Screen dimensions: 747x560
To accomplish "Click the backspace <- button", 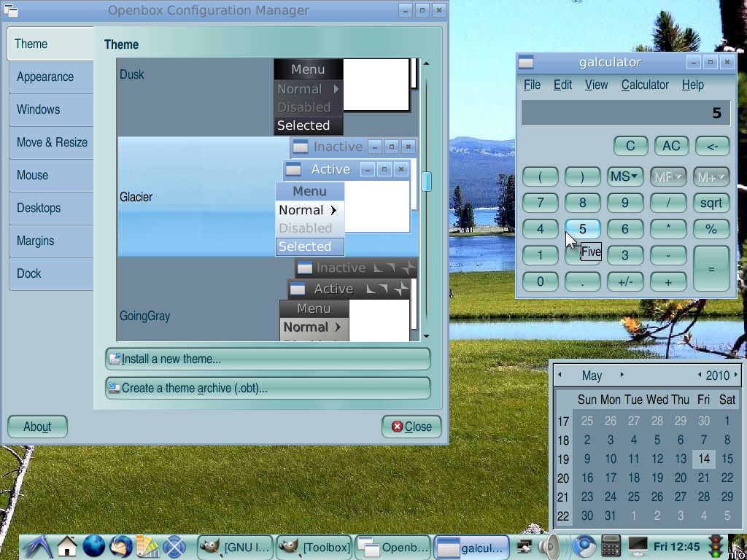I will tap(712, 146).
